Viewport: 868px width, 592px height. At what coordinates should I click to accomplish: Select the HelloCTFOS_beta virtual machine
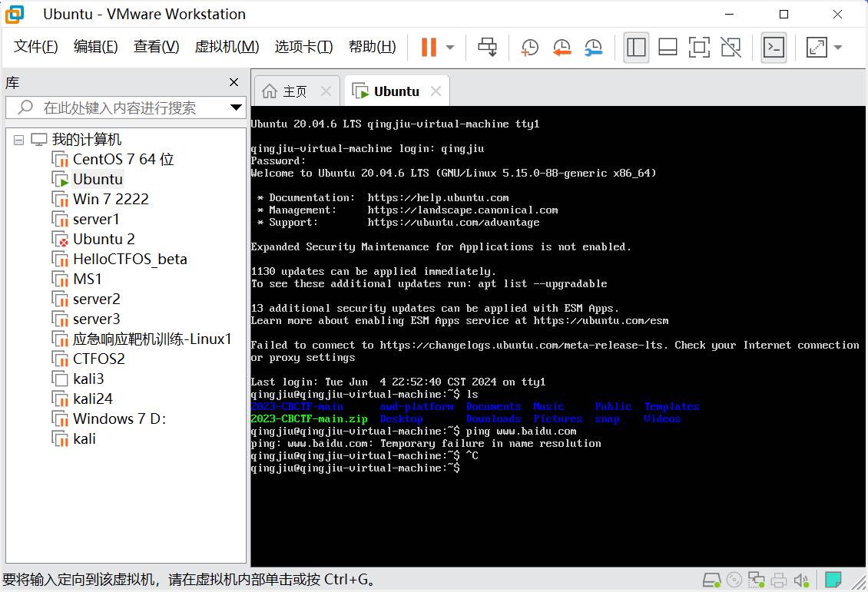130,259
